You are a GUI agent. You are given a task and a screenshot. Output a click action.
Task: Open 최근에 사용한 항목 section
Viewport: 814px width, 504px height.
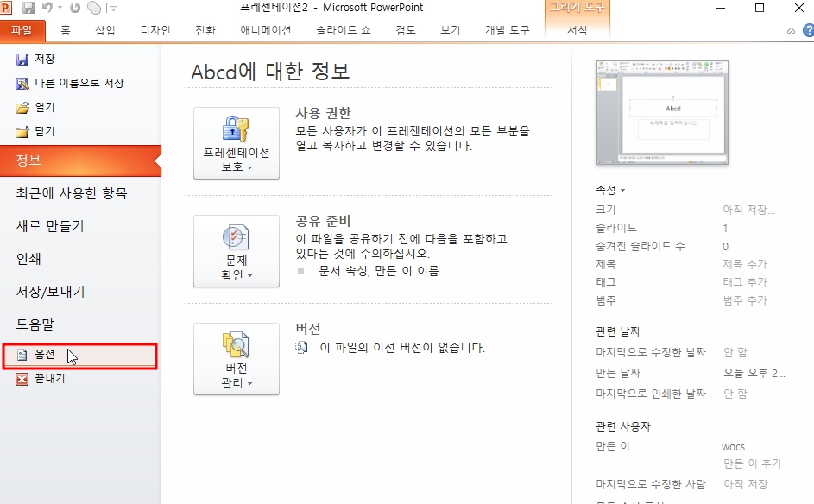tap(72, 193)
